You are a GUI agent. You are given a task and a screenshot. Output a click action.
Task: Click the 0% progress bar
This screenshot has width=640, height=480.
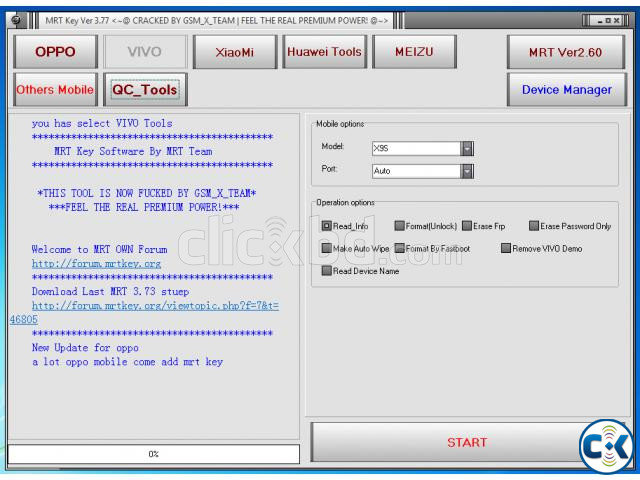coord(153,454)
